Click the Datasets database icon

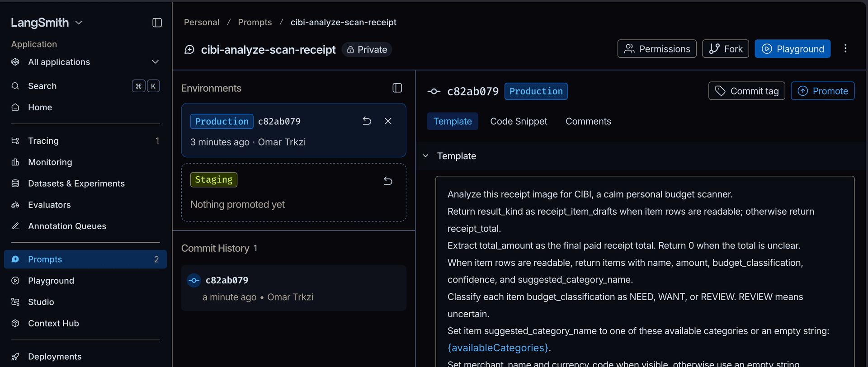pyautogui.click(x=15, y=183)
